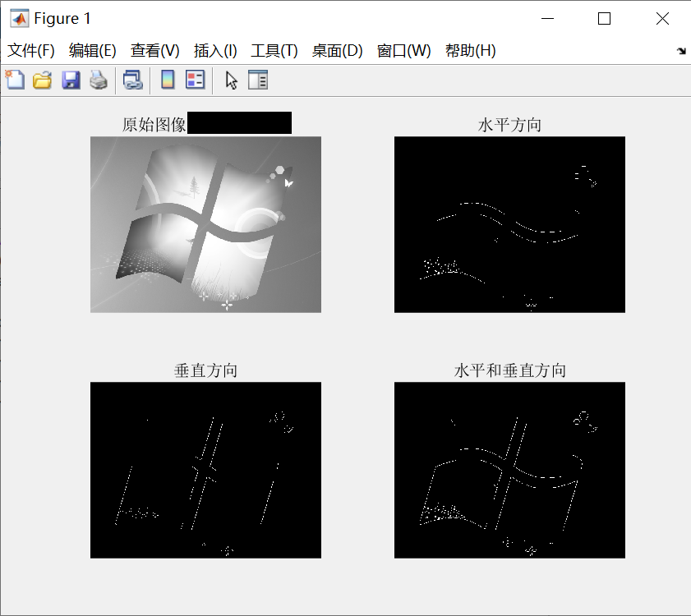Open the 窗口(W) menu
Image resolution: width=691 pixels, height=616 pixels.
tap(404, 51)
